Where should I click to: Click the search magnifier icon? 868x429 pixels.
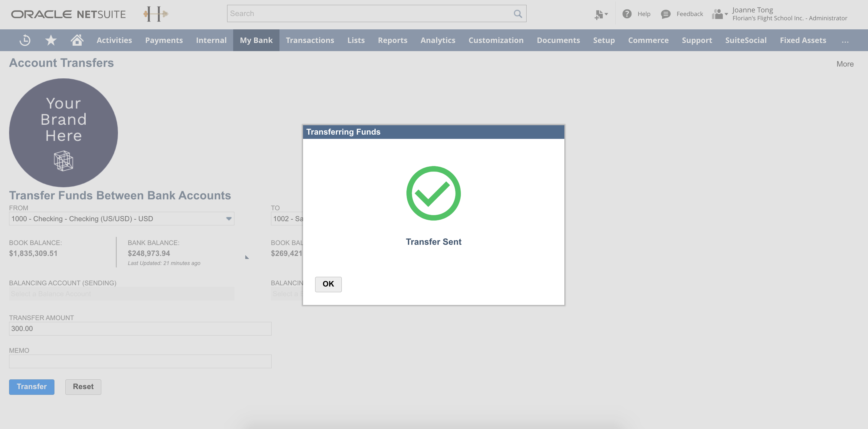coord(517,14)
